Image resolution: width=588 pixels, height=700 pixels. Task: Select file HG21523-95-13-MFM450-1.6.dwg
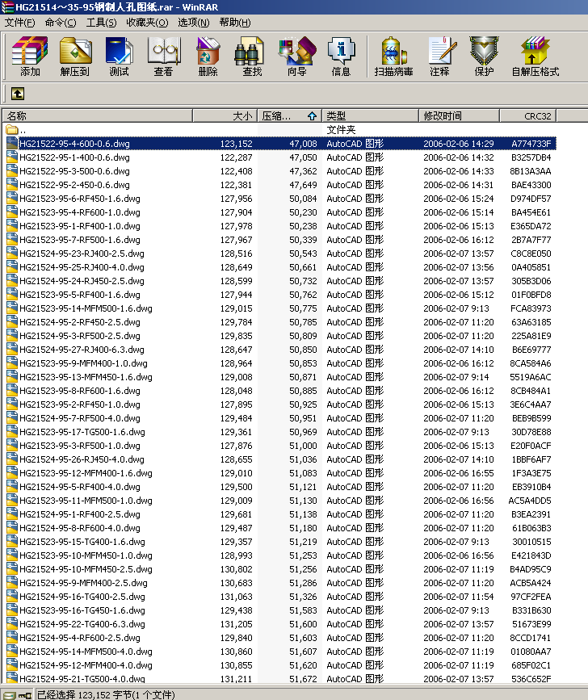click(86, 377)
